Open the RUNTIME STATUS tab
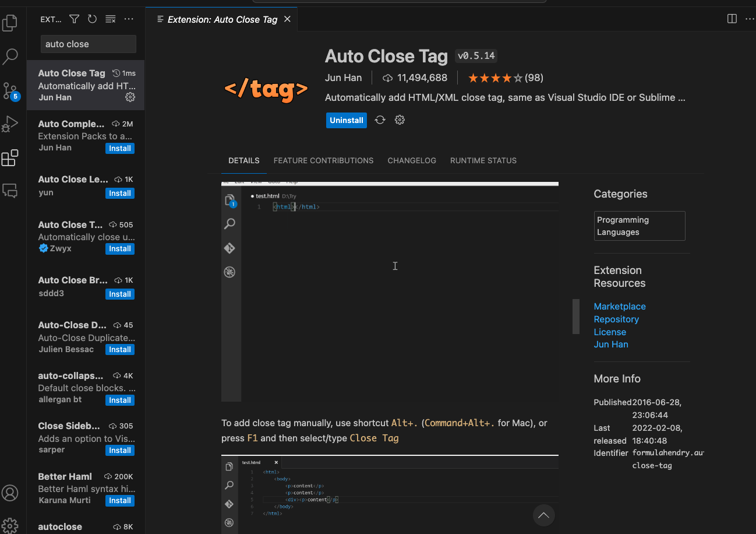 coord(483,160)
